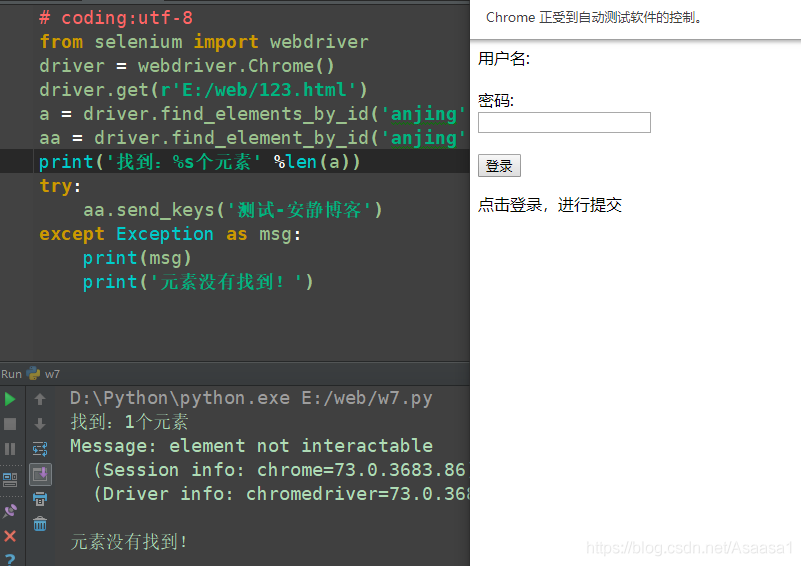Viewport: 801px width, 566px height.
Task: Place cursor on the print('找到...') code line
Action: (x=200, y=162)
